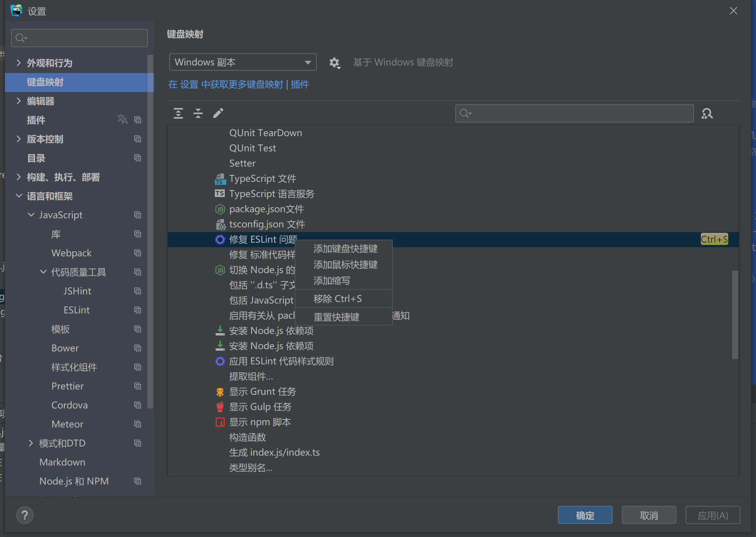Click the Find Actions by Shortcut icon

[707, 113]
